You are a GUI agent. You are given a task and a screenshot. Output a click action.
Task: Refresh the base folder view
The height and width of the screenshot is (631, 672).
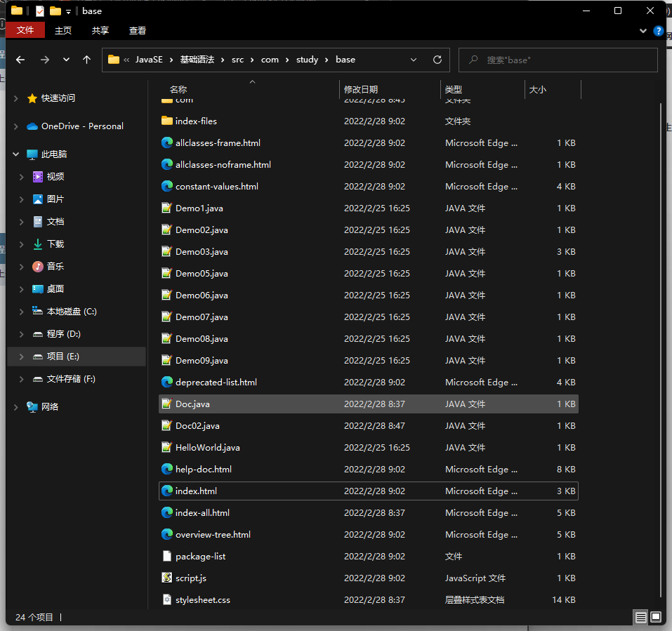[x=437, y=60]
